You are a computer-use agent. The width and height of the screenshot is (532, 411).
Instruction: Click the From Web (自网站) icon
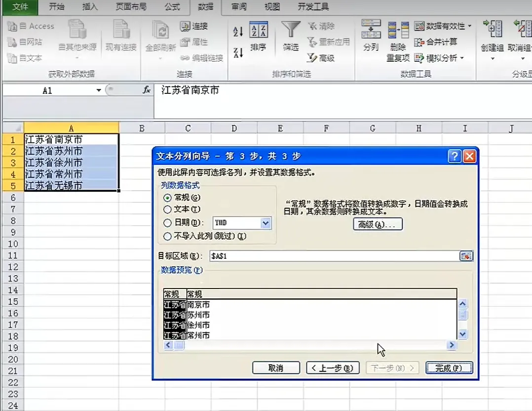pos(12,42)
